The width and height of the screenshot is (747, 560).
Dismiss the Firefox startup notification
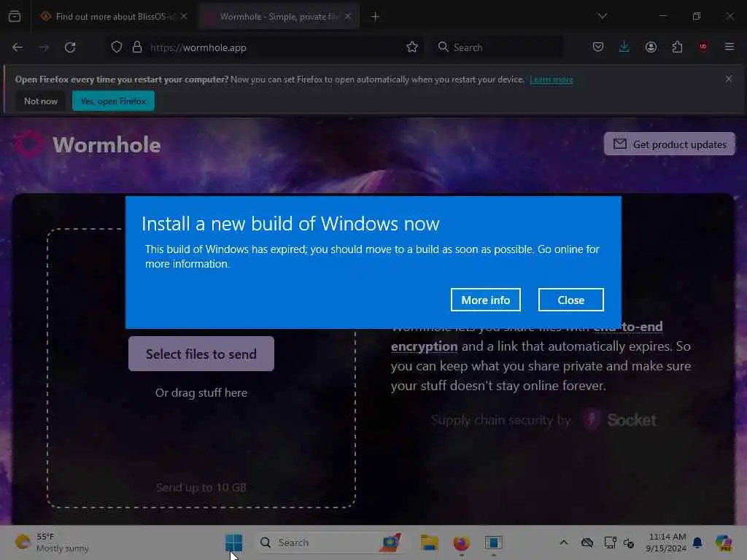(x=729, y=79)
